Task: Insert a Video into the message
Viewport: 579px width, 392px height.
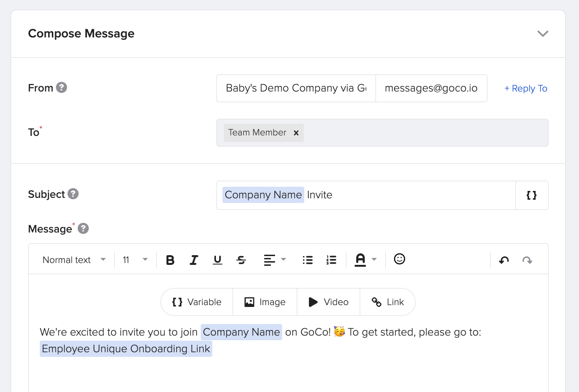Action: [x=328, y=302]
